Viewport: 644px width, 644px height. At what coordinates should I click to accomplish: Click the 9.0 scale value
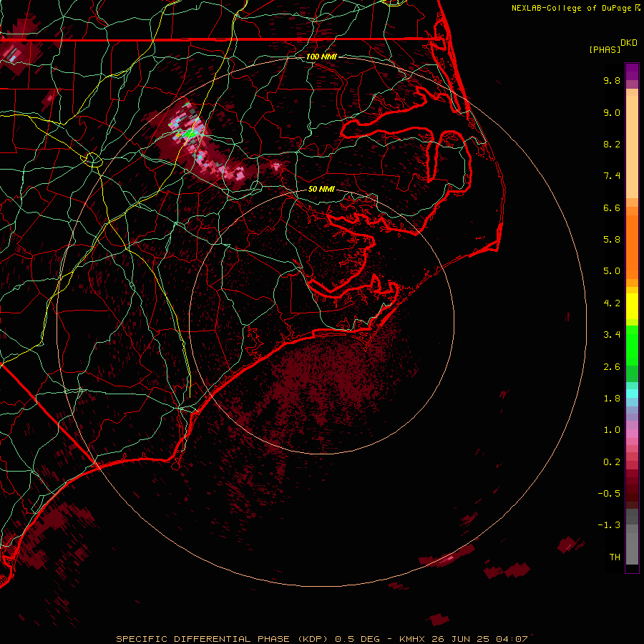point(612,112)
